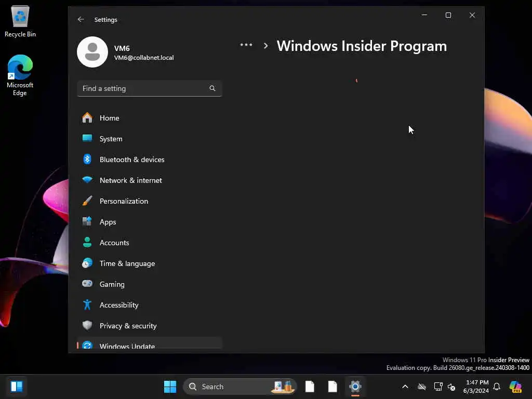Open the clock showing 1:47 PM

[x=476, y=387]
